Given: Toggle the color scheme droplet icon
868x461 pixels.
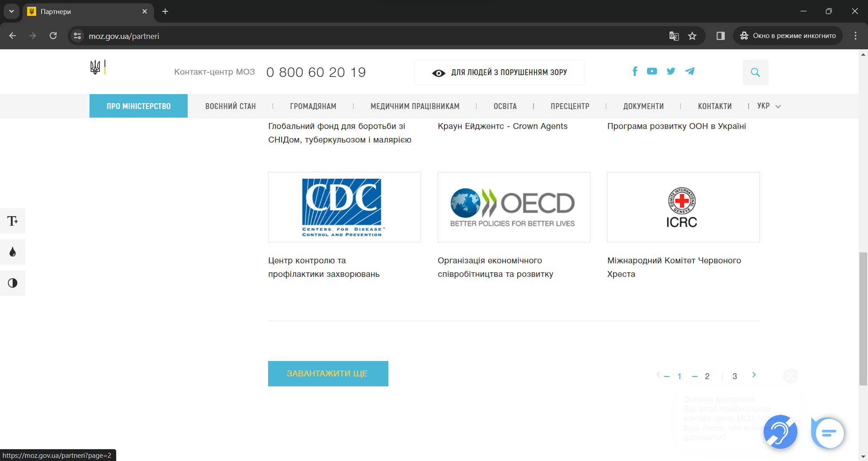Looking at the screenshot, I should [x=13, y=252].
